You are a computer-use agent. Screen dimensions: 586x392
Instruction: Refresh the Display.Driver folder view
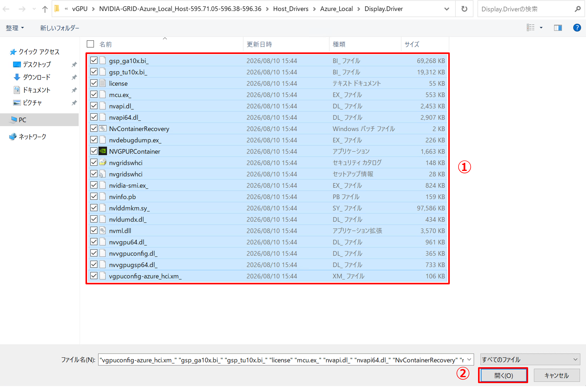pos(464,9)
